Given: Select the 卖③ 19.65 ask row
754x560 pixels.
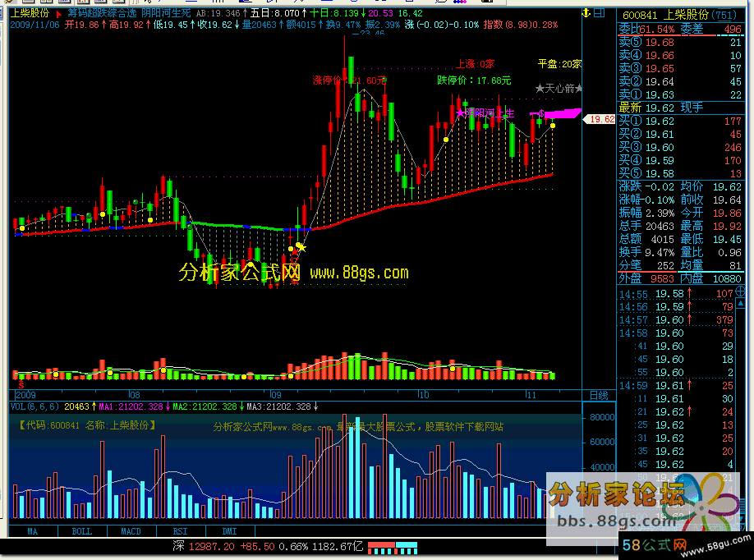Looking at the screenshot, I should tap(680, 69).
